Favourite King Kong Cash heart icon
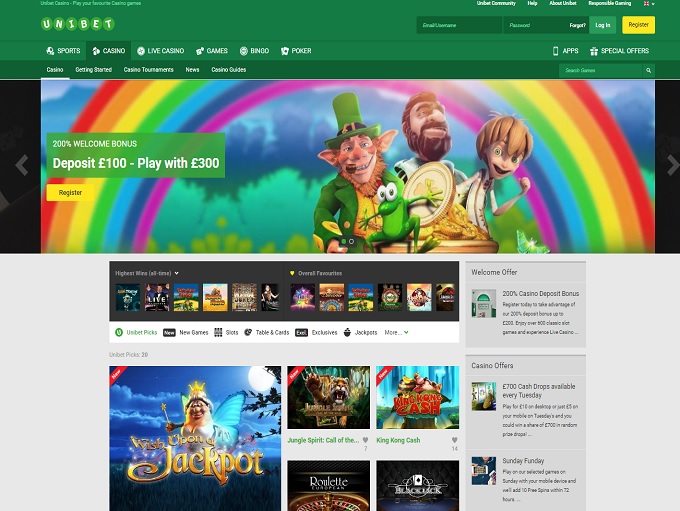680x511 pixels. (x=454, y=440)
